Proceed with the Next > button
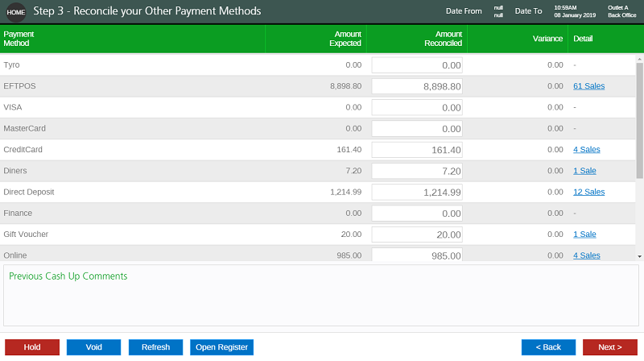Screen dimensions: 644x361 click(x=610, y=347)
